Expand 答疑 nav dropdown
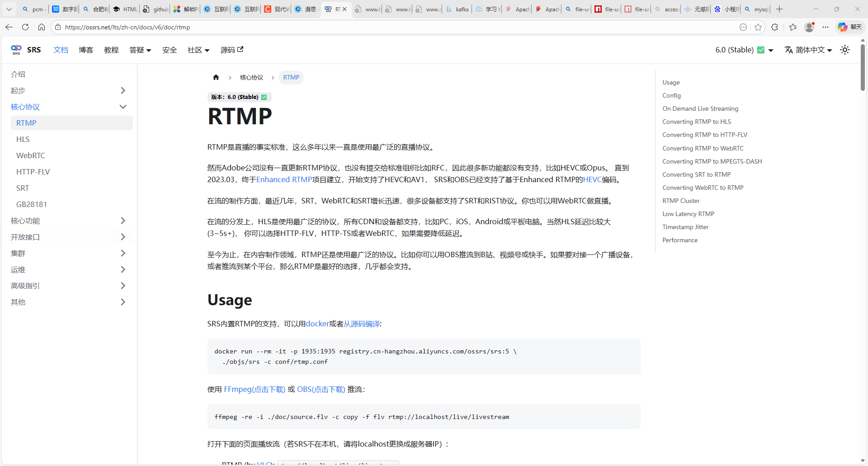This screenshot has height=466, width=868. 140,50
